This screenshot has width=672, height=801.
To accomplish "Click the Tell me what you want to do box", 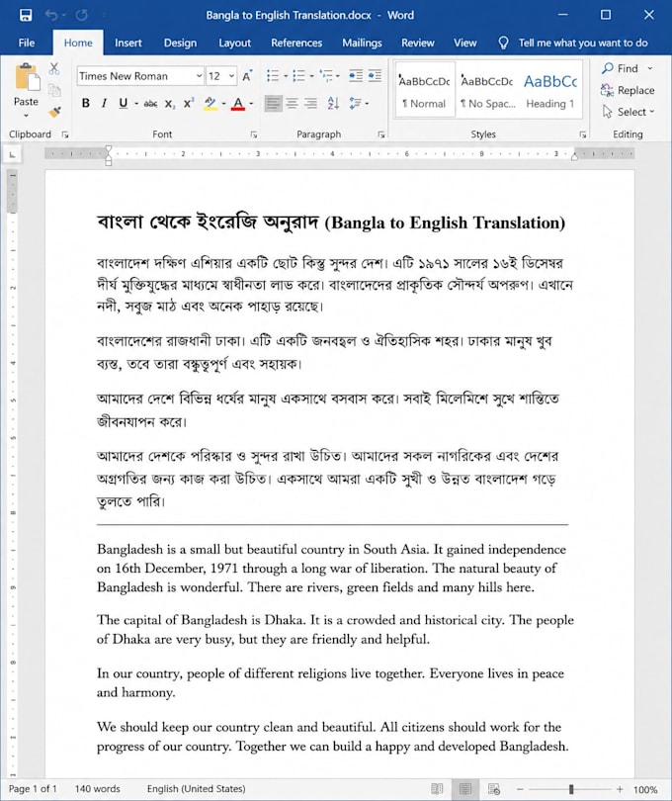I will [573, 43].
